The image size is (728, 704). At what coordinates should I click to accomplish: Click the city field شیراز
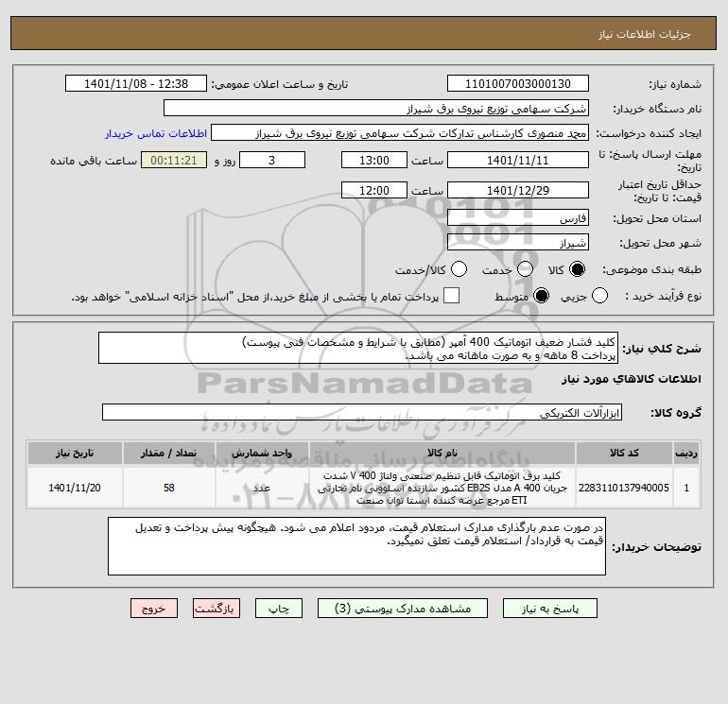(518, 242)
